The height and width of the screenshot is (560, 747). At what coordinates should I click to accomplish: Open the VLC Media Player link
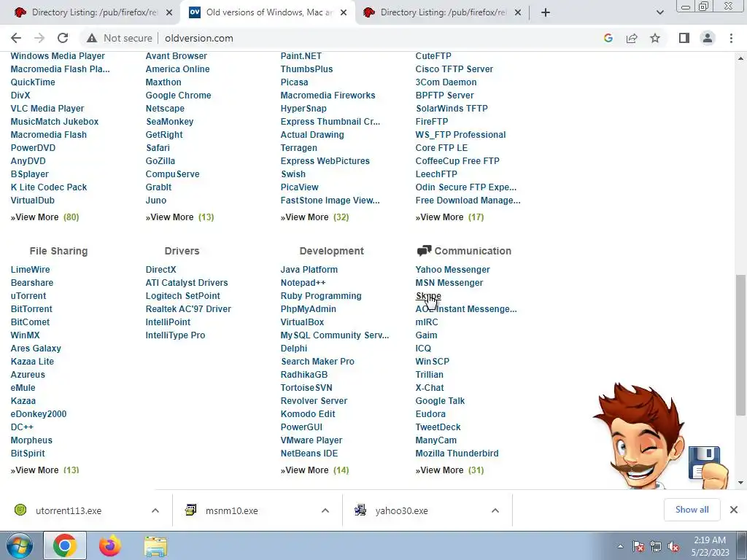click(x=47, y=109)
